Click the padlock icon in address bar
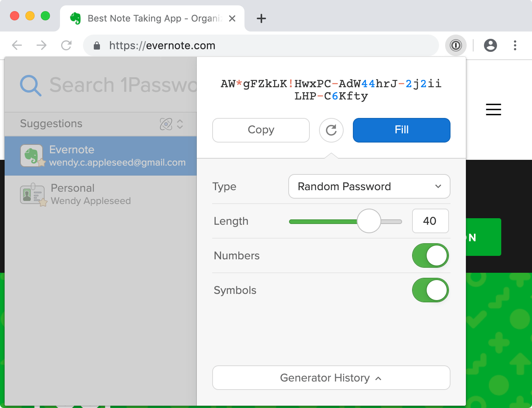This screenshot has height=408, width=532. pos(97,46)
